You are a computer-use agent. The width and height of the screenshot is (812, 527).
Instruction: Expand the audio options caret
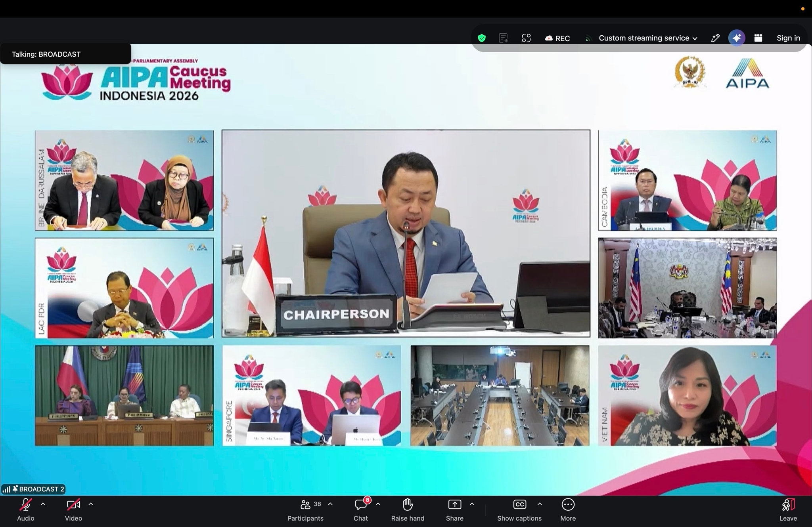click(x=43, y=504)
